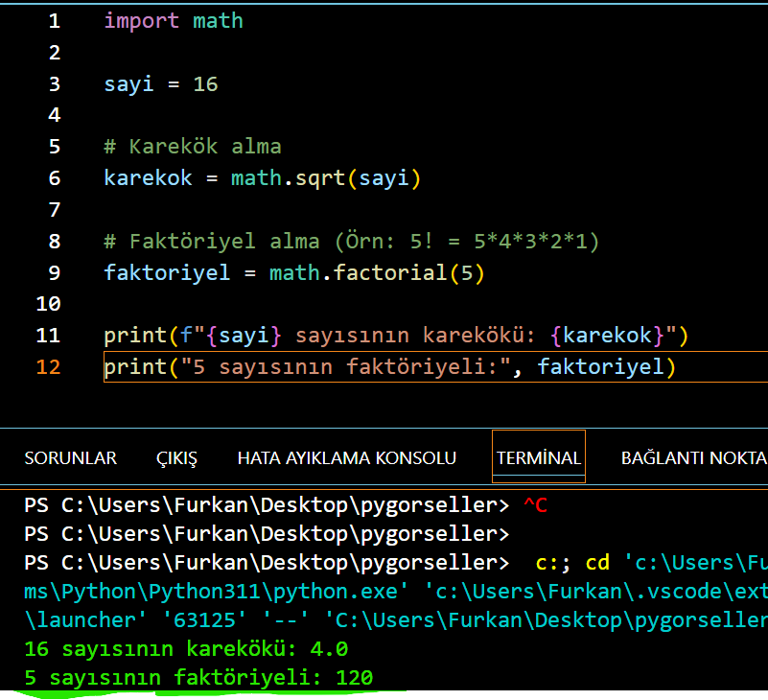Open the BAĞLANTI NOKTA... tab
Image resolution: width=768 pixels, height=700 pixels.
pyautogui.click(x=693, y=458)
